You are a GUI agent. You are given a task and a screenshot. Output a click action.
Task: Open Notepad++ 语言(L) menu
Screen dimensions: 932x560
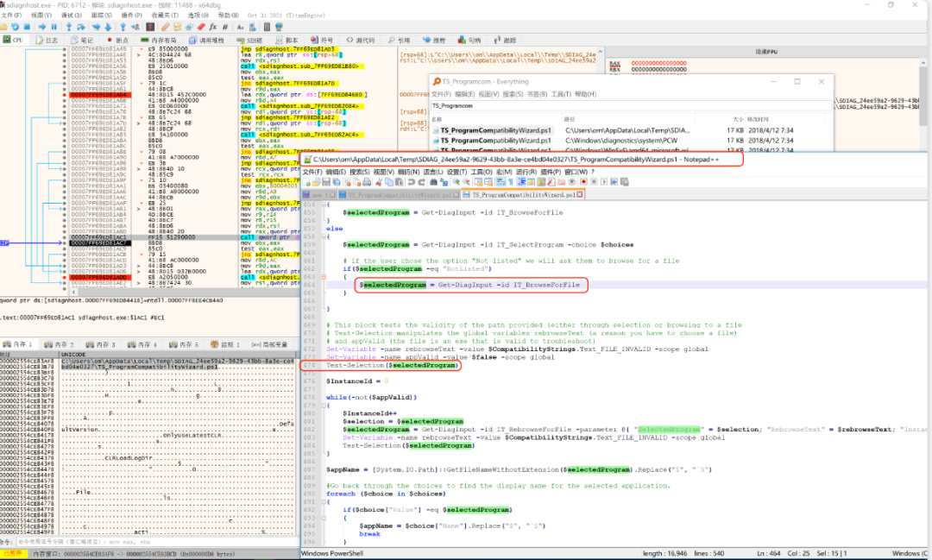433,172
